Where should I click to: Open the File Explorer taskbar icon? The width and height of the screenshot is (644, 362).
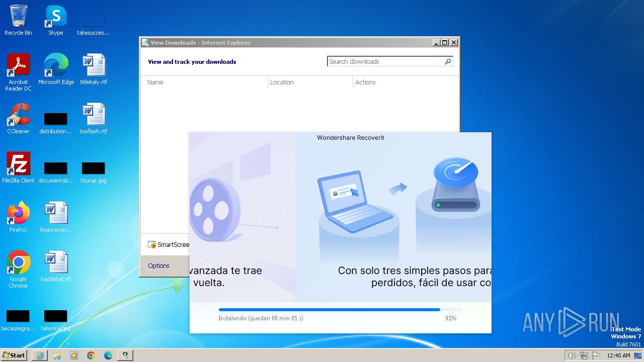[x=57, y=355]
